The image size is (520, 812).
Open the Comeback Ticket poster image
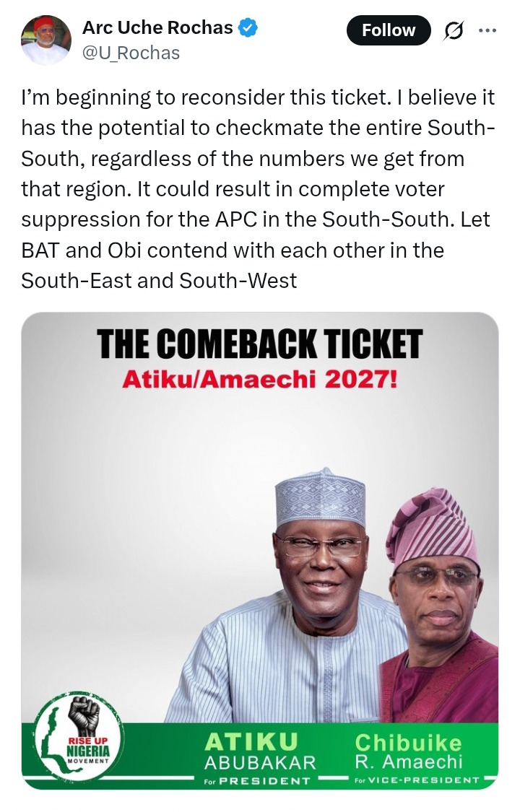[x=260, y=551]
